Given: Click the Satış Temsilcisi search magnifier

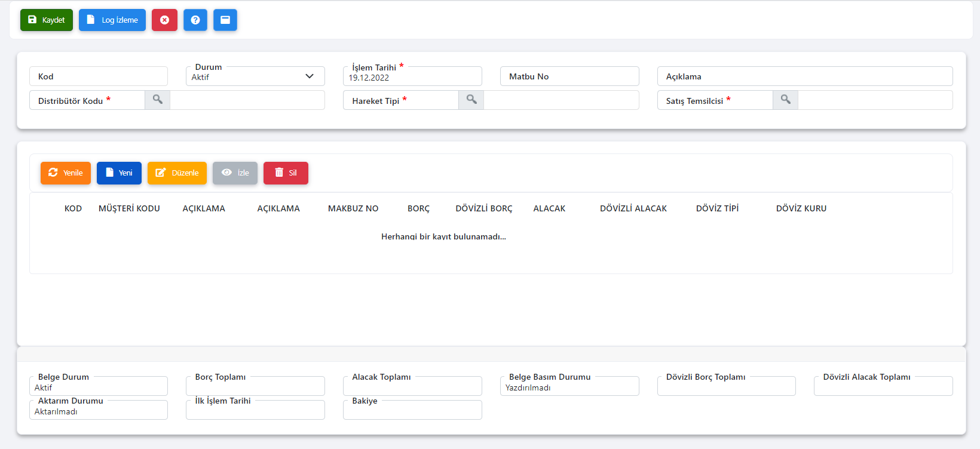Looking at the screenshot, I should (x=785, y=100).
